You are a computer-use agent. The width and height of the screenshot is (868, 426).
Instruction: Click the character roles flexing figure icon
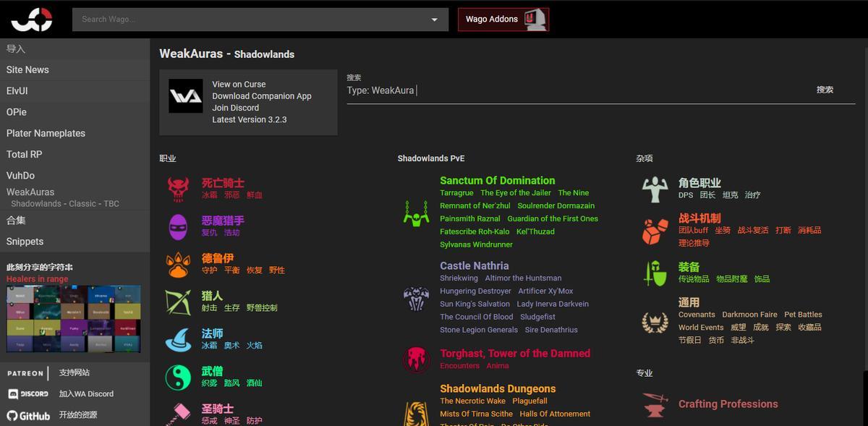tap(655, 189)
